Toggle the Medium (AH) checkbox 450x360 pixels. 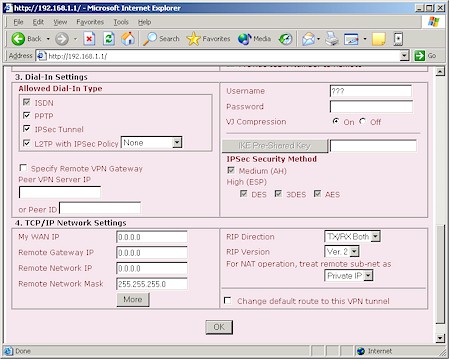tap(231, 170)
